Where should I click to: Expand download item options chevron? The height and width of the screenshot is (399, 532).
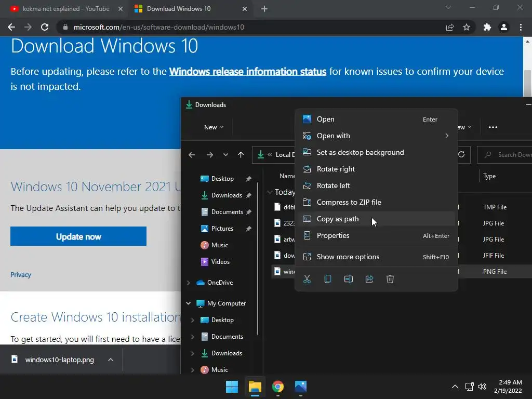tap(111, 360)
